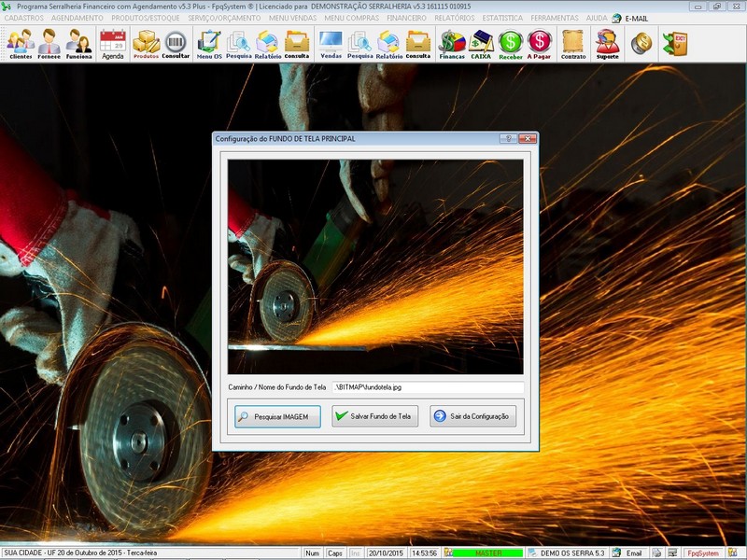Click the gold coin toolbar icon
Image resolution: width=747 pixels, height=560 pixels.
click(x=641, y=43)
